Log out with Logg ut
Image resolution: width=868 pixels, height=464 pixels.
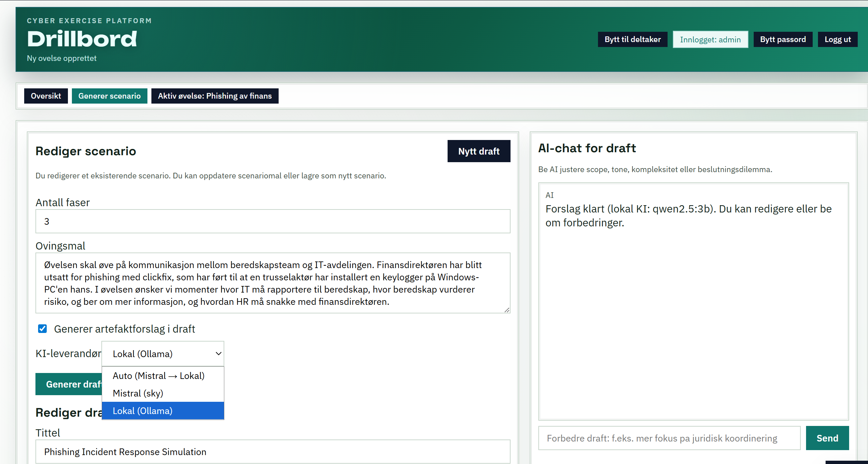coord(837,39)
